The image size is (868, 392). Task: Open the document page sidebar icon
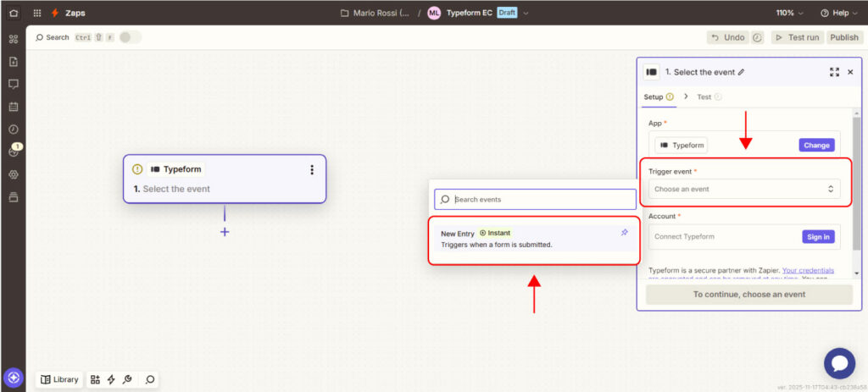tap(14, 61)
